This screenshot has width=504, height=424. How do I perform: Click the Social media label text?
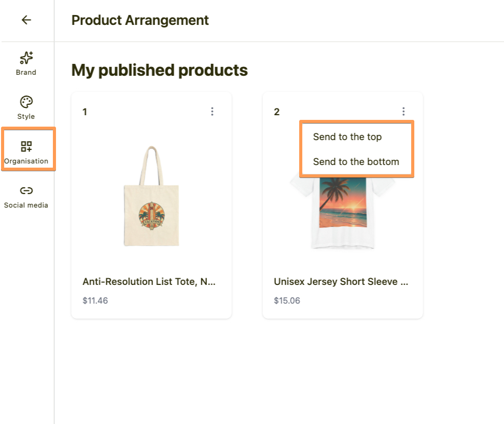point(26,205)
